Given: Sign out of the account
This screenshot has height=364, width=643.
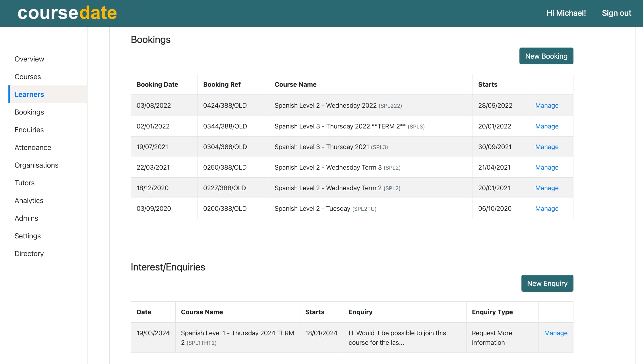Looking at the screenshot, I should pos(616,13).
